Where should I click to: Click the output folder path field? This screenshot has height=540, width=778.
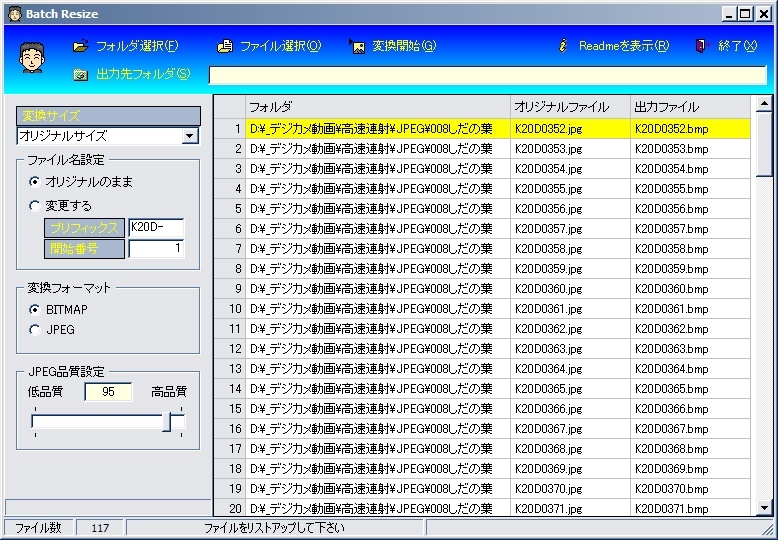[x=487, y=75]
